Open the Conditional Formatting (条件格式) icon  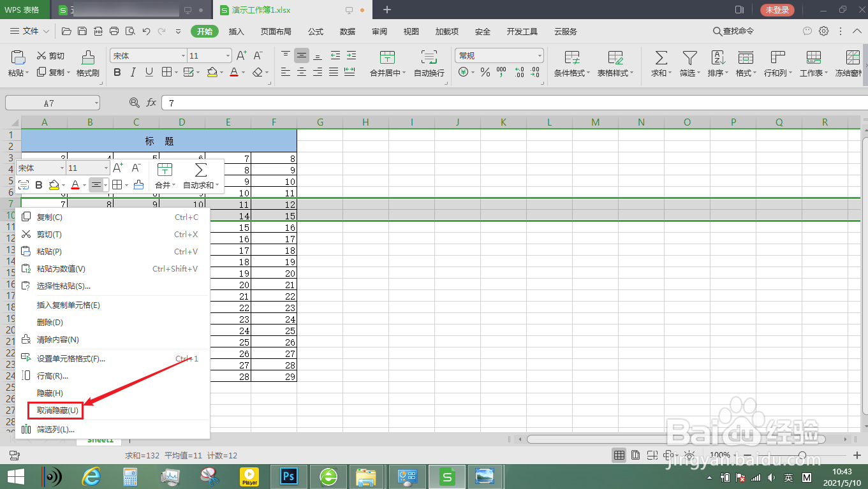(x=572, y=57)
